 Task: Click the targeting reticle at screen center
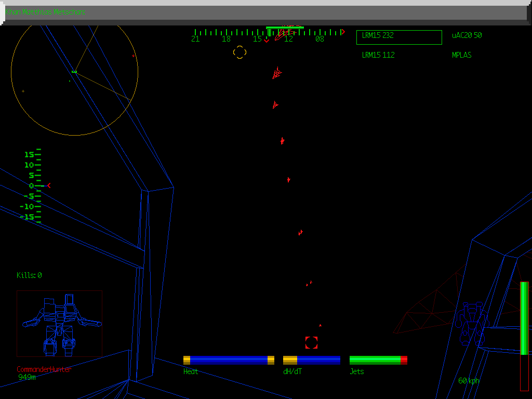240,52
